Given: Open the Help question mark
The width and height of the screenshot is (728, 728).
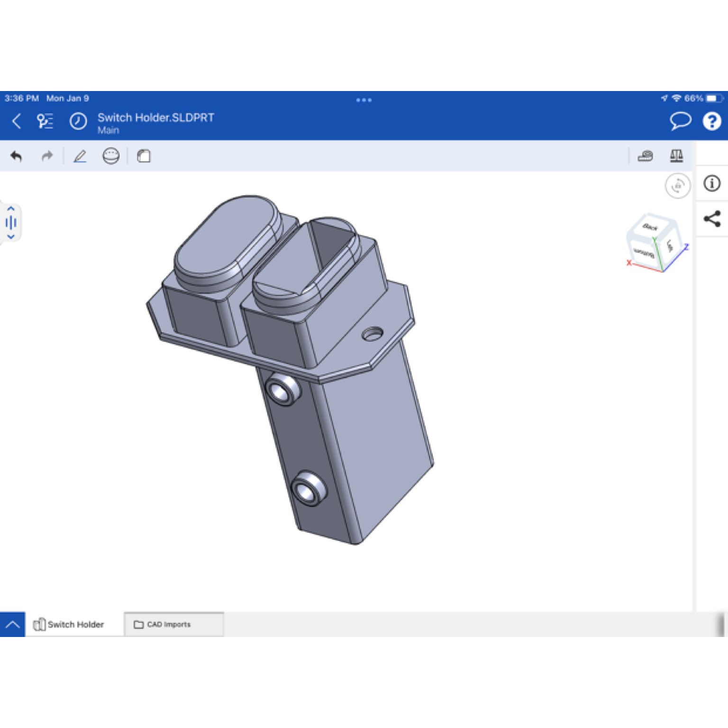Looking at the screenshot, I should pos(711,121).
